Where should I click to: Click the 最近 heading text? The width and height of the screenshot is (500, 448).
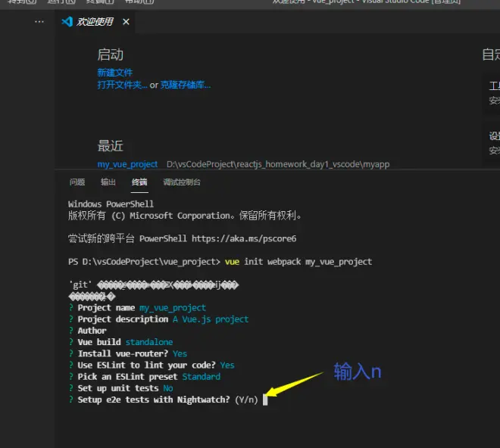(x=111, y=146)
